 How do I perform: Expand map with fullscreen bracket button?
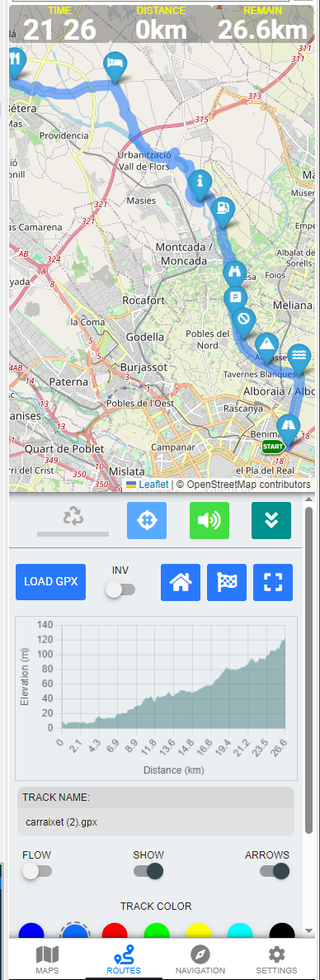273,583
